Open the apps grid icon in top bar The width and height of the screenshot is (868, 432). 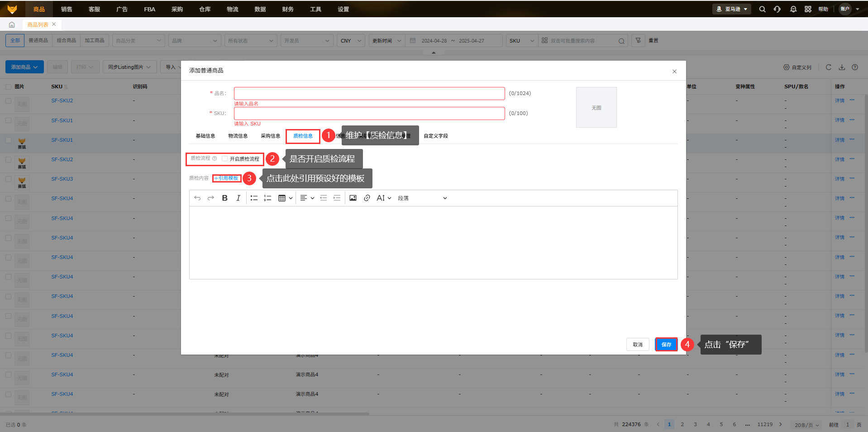pyautogui.click(x=808, y=9)
